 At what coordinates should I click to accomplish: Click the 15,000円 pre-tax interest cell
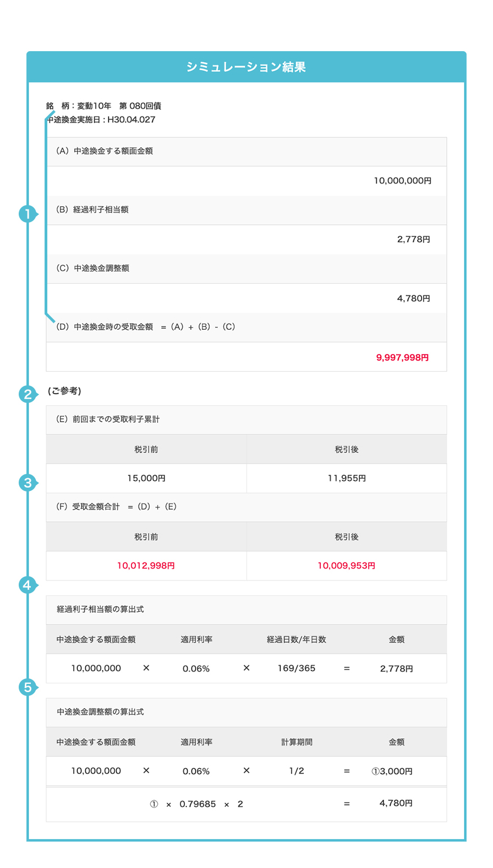point(146,478)
